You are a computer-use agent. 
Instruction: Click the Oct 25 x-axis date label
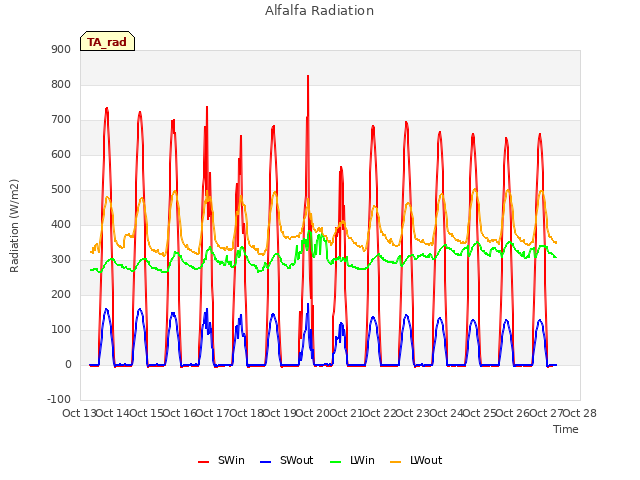[x=480, y=413]
